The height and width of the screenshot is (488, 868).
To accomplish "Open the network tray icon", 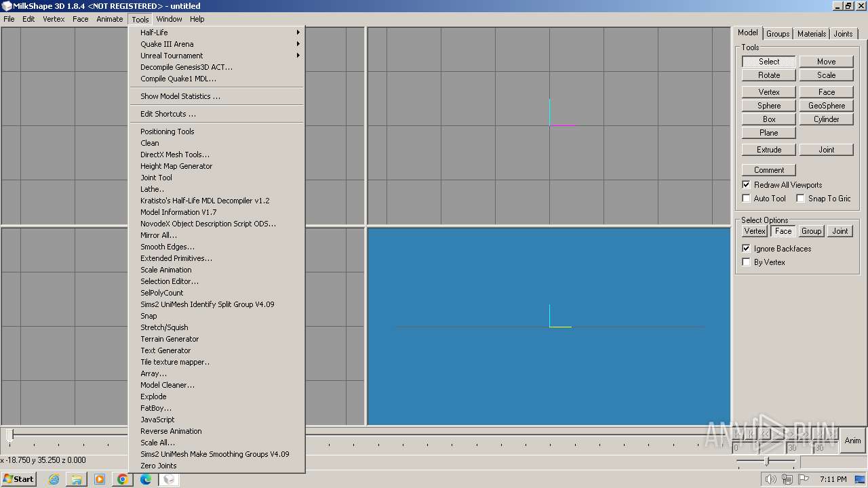I will 787,479.
